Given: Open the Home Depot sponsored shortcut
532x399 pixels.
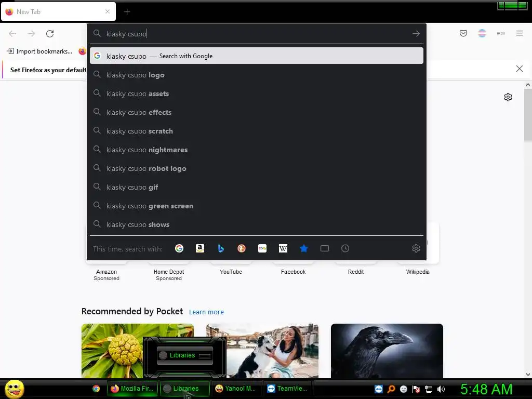Looking at the screenshot, I should click(x=169, y=271).
